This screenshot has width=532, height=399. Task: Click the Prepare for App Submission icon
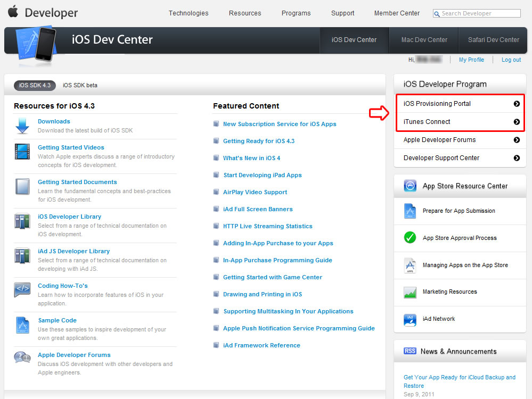pyautogui.click(x=410, y=211)
